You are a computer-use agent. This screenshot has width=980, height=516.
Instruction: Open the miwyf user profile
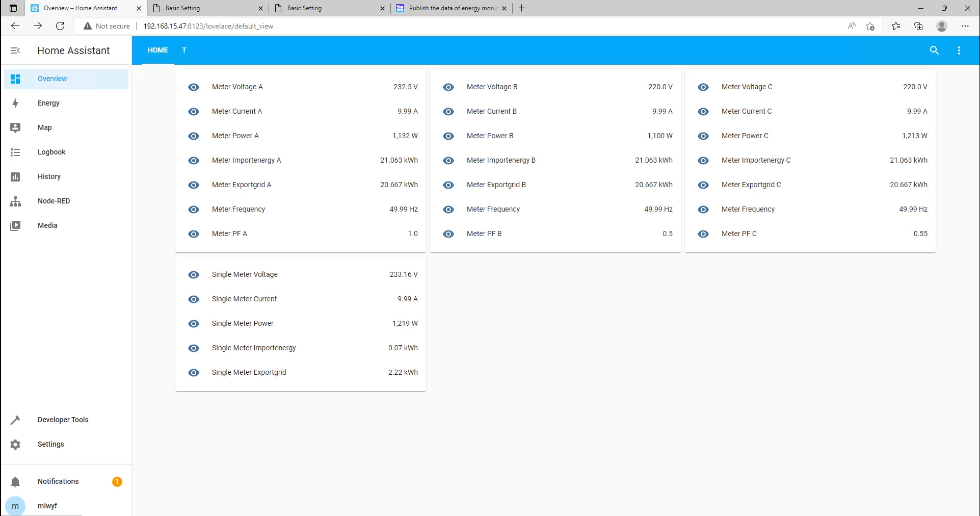tap(47, 506)
